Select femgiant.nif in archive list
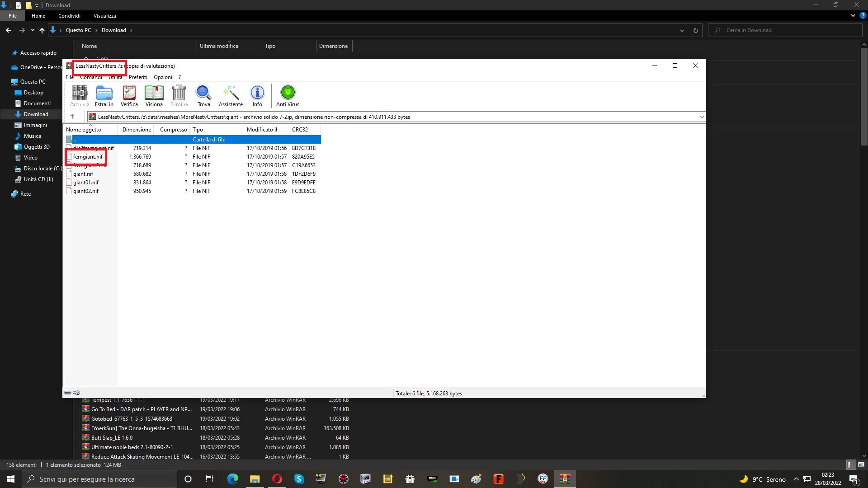The width and height of the screenshot is (868, 488). pyautogui.click(x=88, y=157)
